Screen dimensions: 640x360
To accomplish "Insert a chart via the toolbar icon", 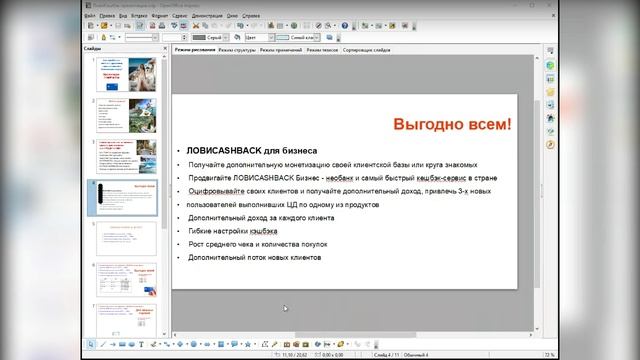I will tap(271, 26).
